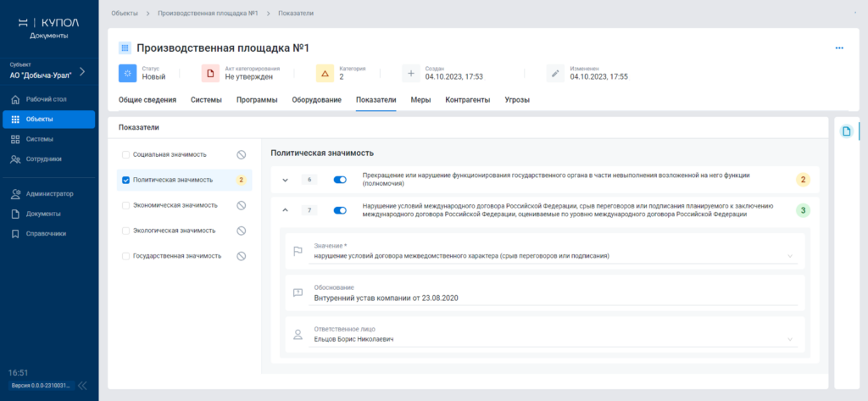This screenshot has width=868, height=401.
Task: Click the disabled icon next to Социальная значимость
Action: tap(242, 154)
